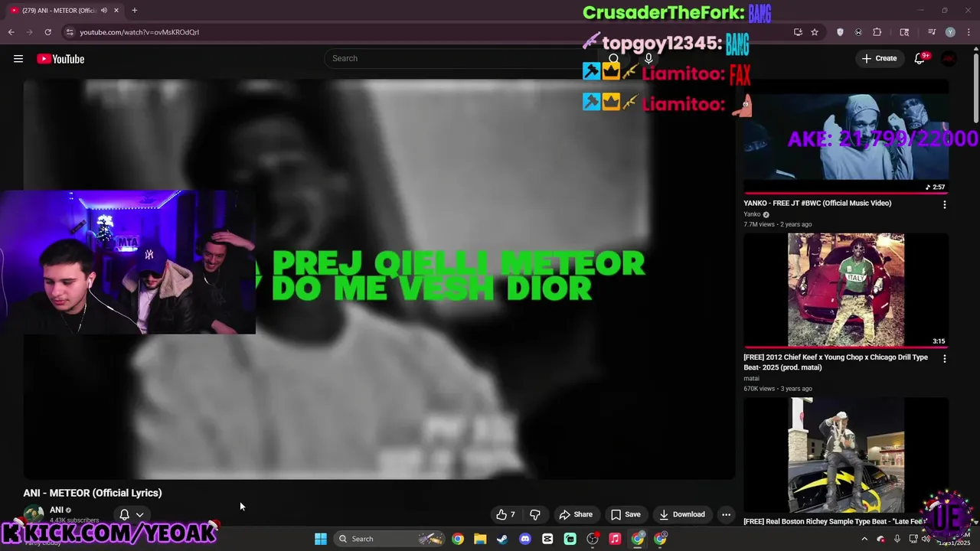The width and height of the screenshot is (980, 551).
Task: Open the Windows Start menu
Action: [x=321, y=539]
